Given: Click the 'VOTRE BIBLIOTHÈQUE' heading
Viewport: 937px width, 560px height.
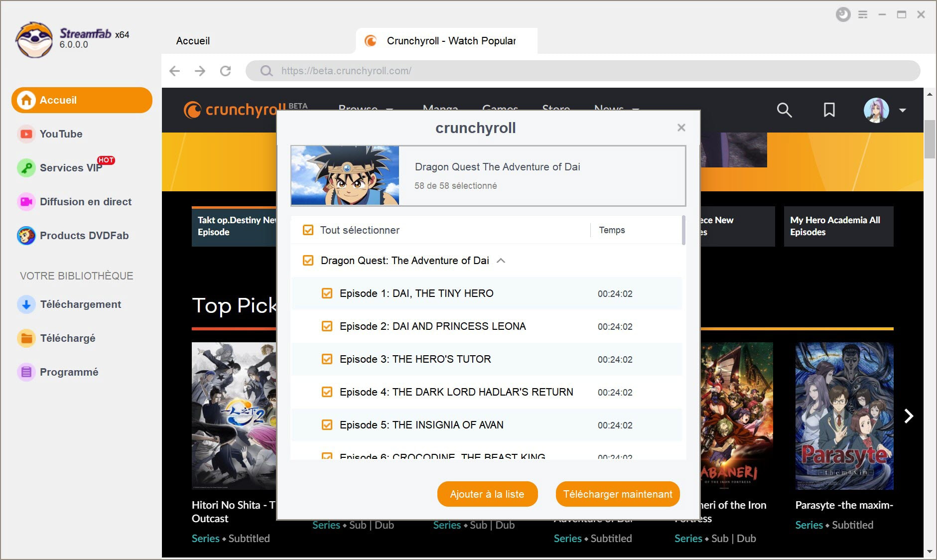Looking at the screenshot, I should 77,276.
